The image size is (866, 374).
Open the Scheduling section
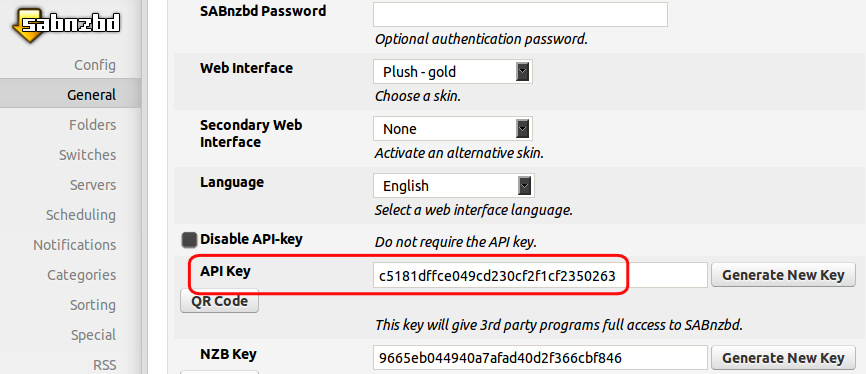click(x=81, y=215)
